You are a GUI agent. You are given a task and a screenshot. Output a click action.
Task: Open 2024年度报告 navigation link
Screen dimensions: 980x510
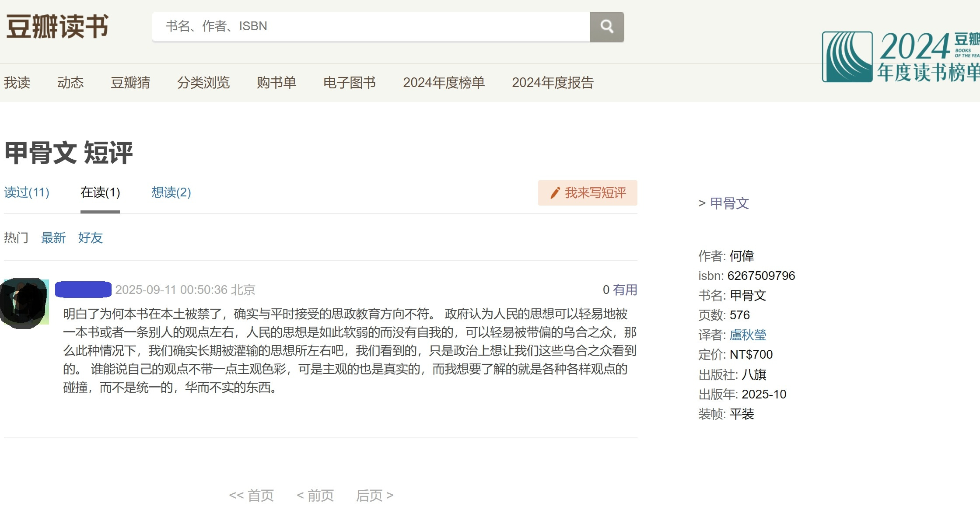point(553,83)
